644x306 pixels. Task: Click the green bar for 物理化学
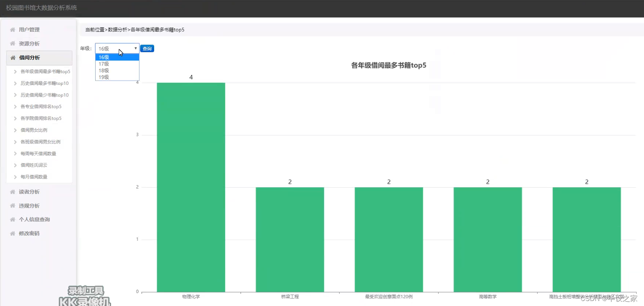(191, 187)
